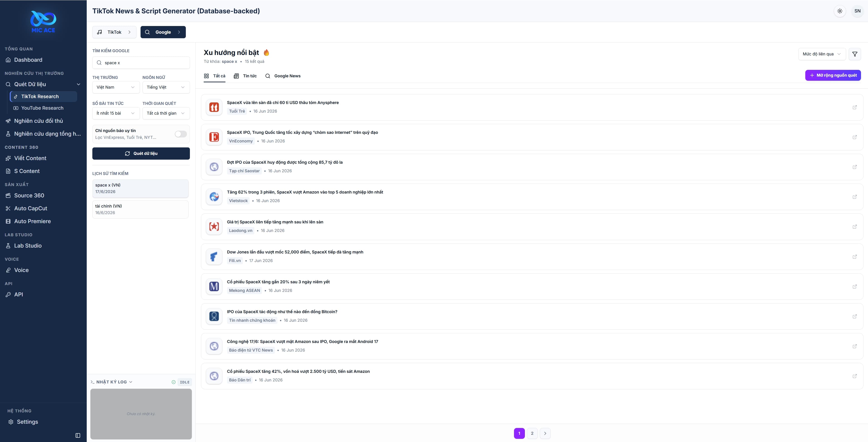Viewport: 868px width, 442px height.
Task: Expand the Nhật ký log panel
Action: 112,382
